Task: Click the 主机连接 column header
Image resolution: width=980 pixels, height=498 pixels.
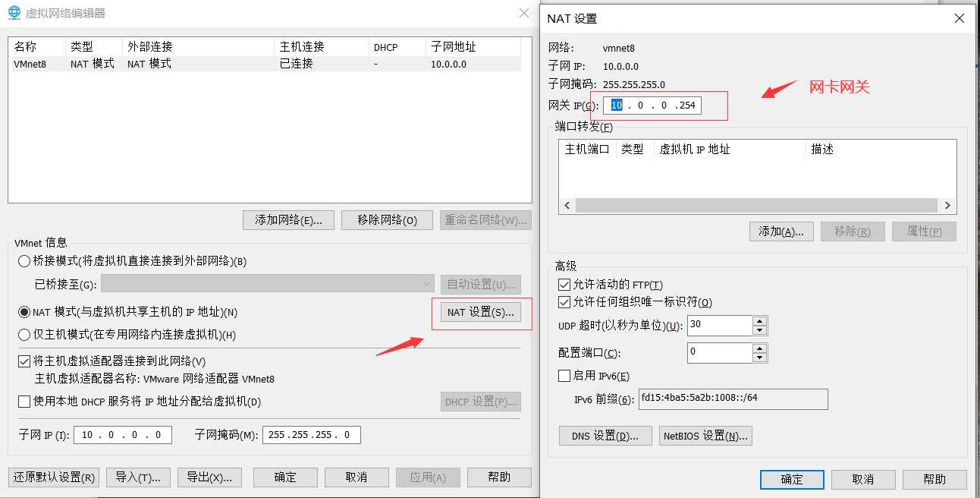Action: pyautogui.click(x=322, y=47)
